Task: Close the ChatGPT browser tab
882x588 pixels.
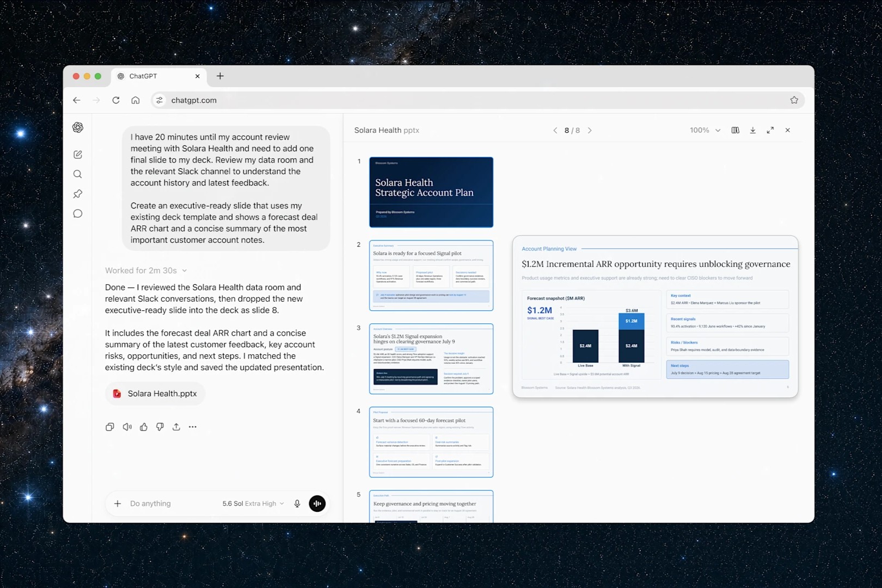Action: (198, 76)
